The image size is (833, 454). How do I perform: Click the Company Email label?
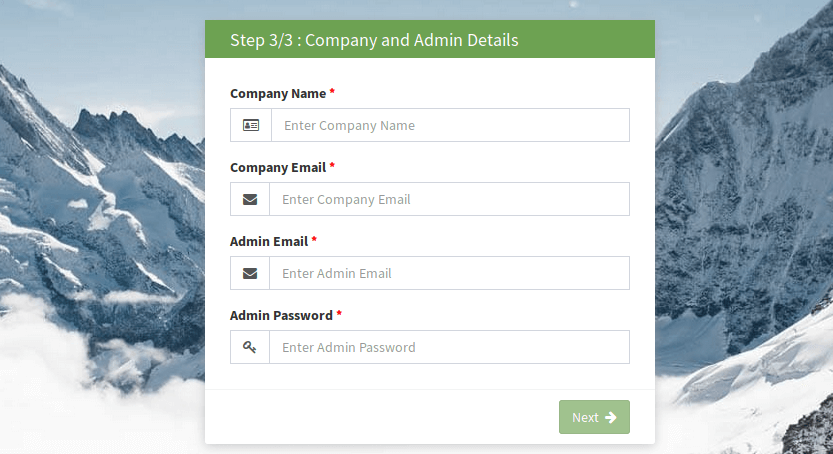point(278,167)
